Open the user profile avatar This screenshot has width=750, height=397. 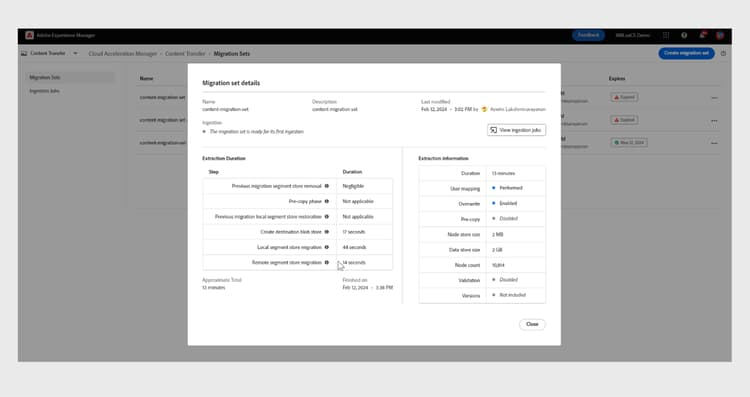(x=720, y=35)
